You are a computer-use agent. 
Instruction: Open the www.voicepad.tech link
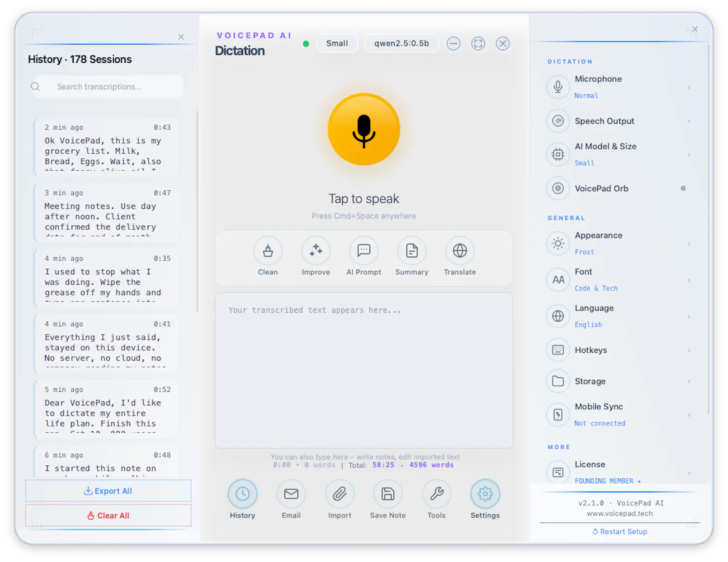coord(620,513)
